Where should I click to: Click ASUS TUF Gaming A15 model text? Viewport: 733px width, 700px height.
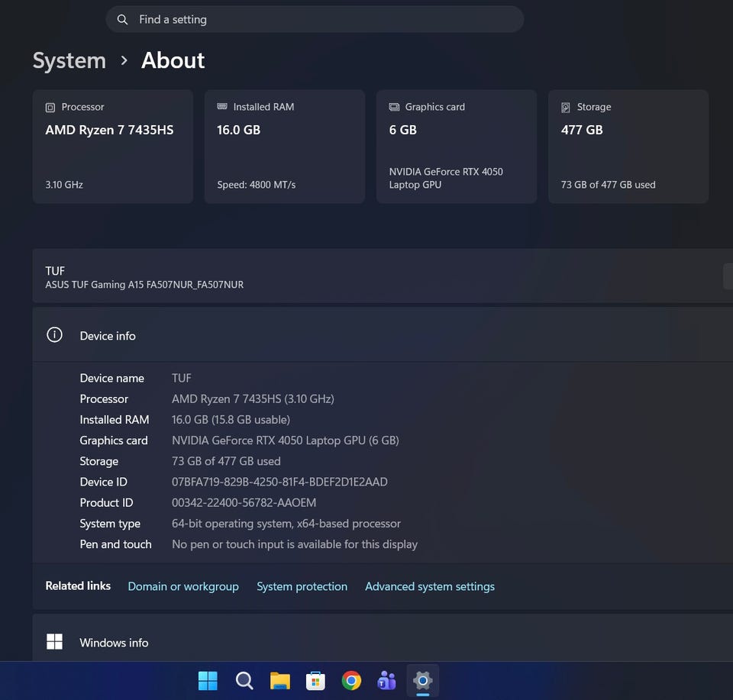click(x=144, y=285)
